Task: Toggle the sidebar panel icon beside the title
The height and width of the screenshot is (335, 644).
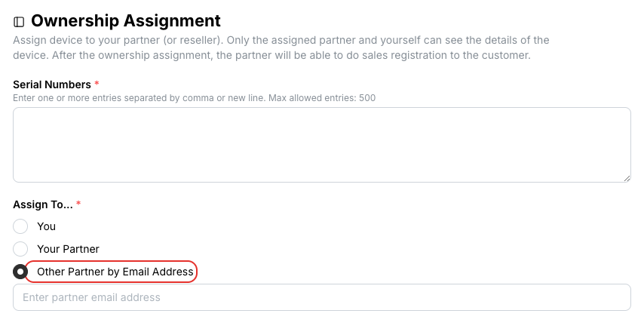Action: pyautogui.click(x=19, y=22)
